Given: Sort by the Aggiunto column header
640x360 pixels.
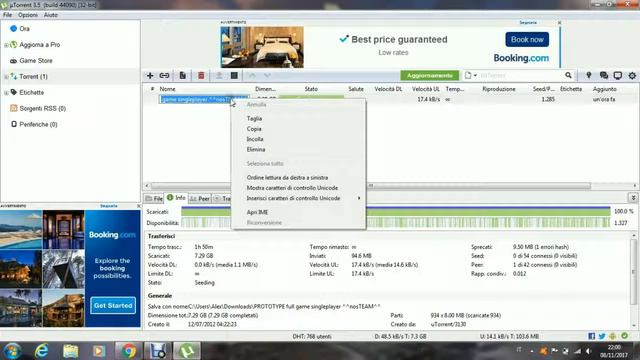Looking at the screenshot, I should [604, 89].
